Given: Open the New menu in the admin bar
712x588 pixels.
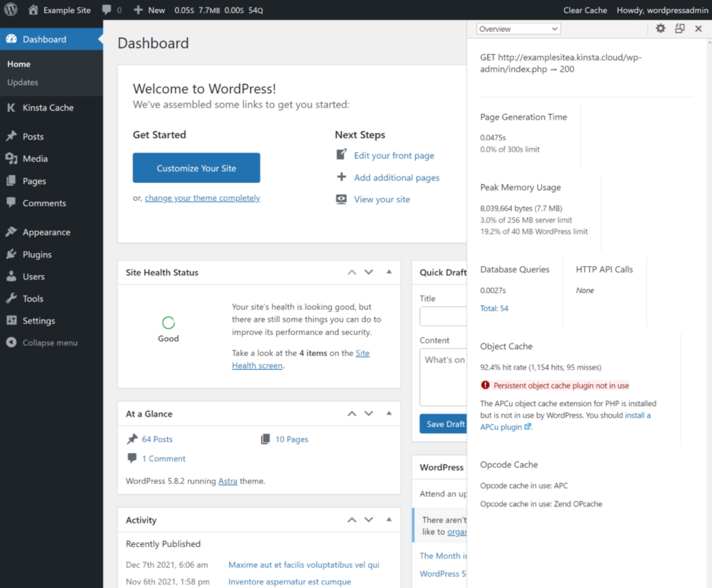Looking at the screenshot, I should pyautogui.click(x=149, y=10).
